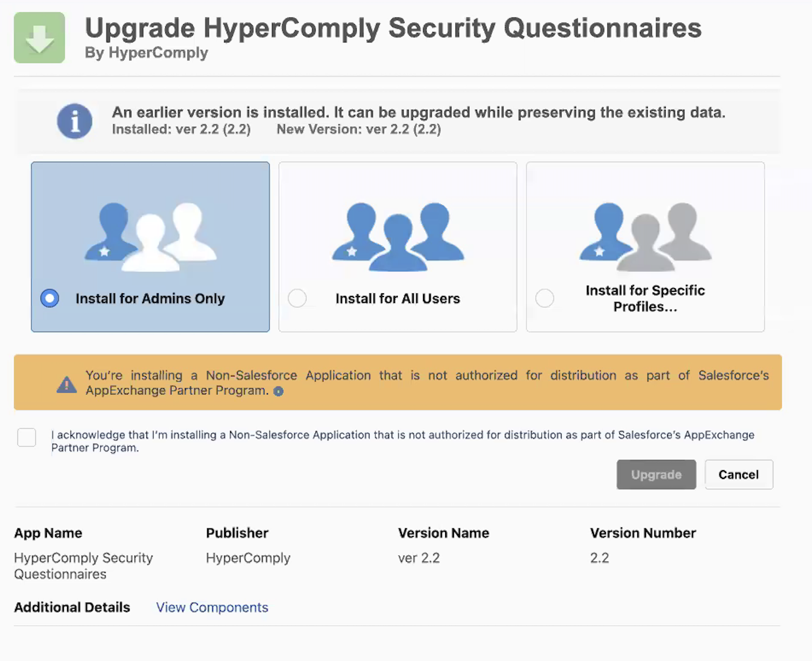Click the Install for All Users card
This screenshot has width=812, height=661.
pyautogui.click(x=398, y=247)
